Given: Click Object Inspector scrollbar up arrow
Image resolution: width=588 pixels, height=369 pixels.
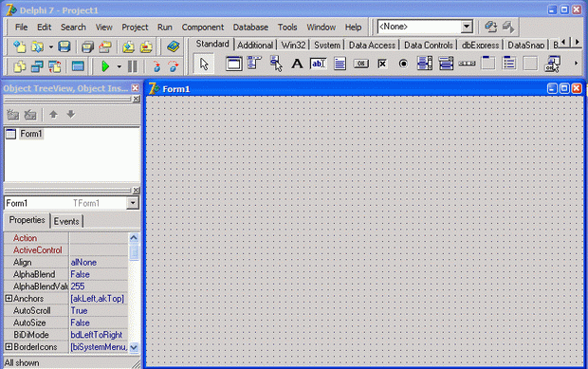Looking at the screenshot, I should (134, 238).
